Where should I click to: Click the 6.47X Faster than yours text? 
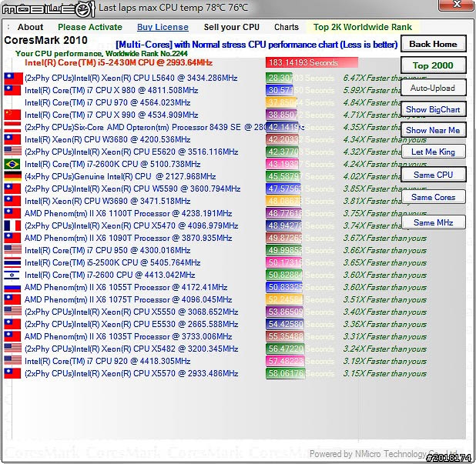(384, 78)
